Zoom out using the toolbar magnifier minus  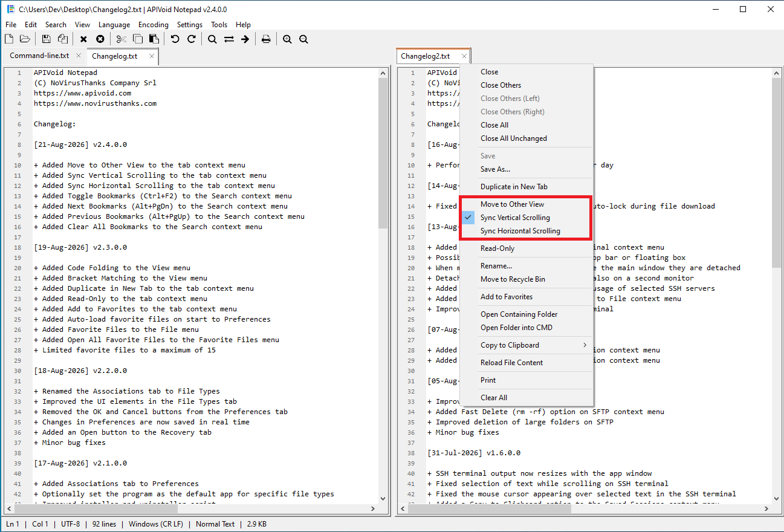click(x=303, y=39)
